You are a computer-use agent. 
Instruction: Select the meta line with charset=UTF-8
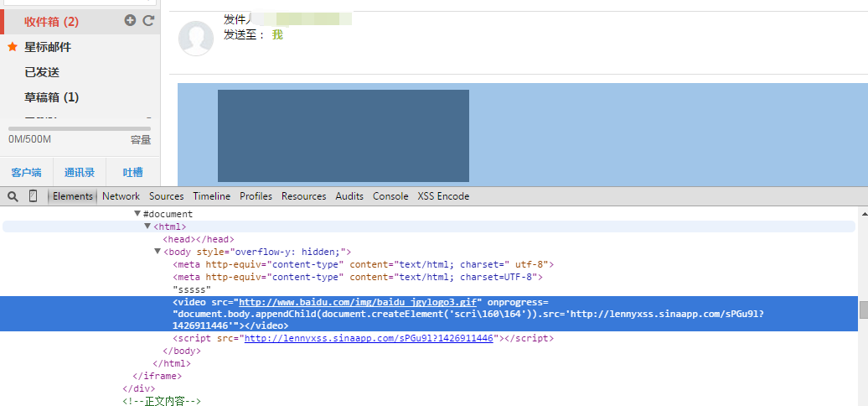coord(358,277)
